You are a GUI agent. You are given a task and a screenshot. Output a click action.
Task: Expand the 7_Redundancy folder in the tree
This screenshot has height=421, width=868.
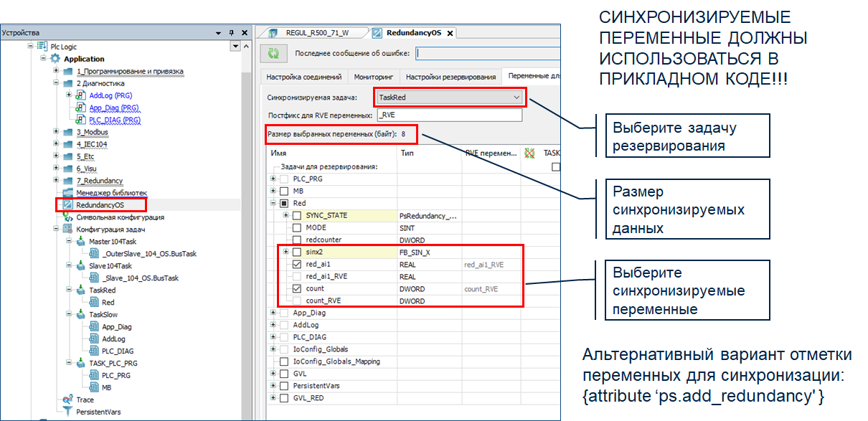tap(57, 181)
